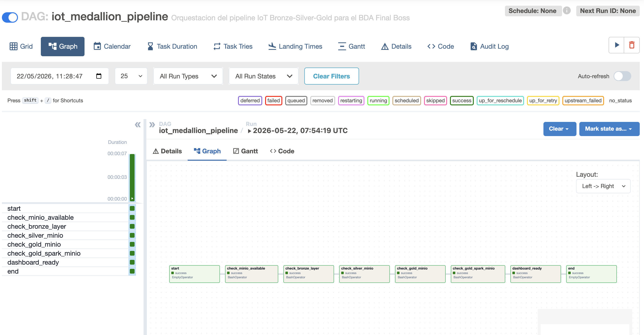644x335 pixels.
Task: Click the run bar play marker
Action: coord(132,198)
